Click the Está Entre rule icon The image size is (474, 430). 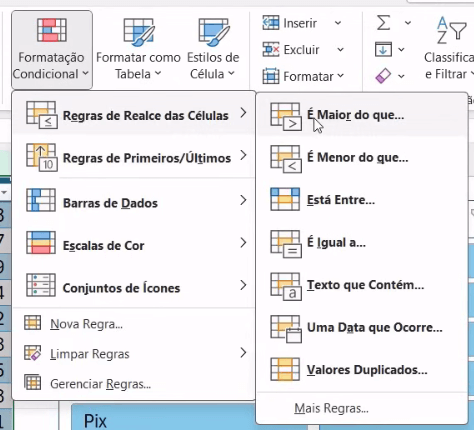click(x=285, y=199)
